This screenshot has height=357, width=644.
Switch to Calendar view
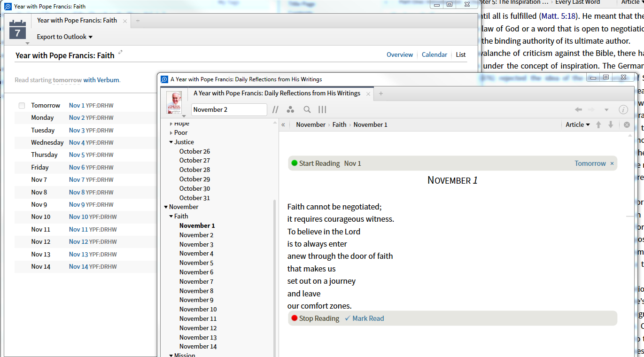tap(435, 54)
